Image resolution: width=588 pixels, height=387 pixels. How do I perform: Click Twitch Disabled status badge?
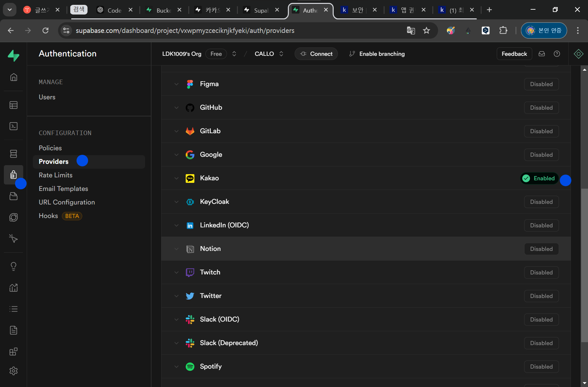(x=541, y=273)
